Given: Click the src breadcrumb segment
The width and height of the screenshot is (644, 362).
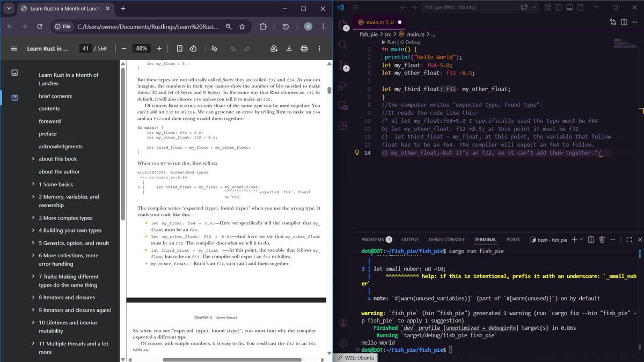Looking at the screenshot, I should [x=388, y=34].
